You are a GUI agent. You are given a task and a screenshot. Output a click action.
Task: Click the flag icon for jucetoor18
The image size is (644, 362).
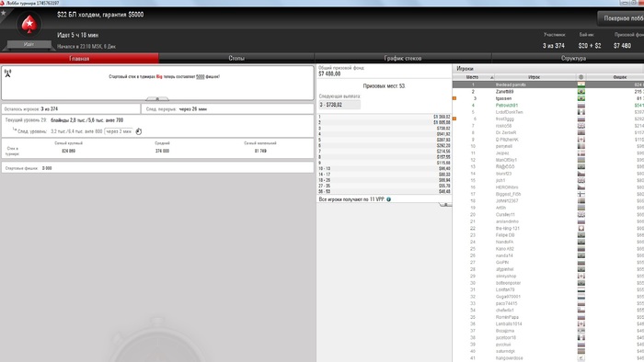[581, 337]
